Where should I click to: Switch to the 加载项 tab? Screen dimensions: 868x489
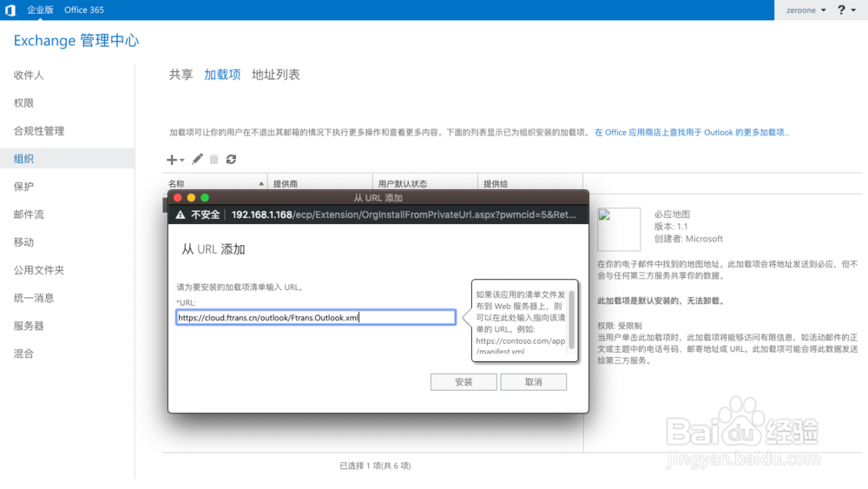point(222,75)
